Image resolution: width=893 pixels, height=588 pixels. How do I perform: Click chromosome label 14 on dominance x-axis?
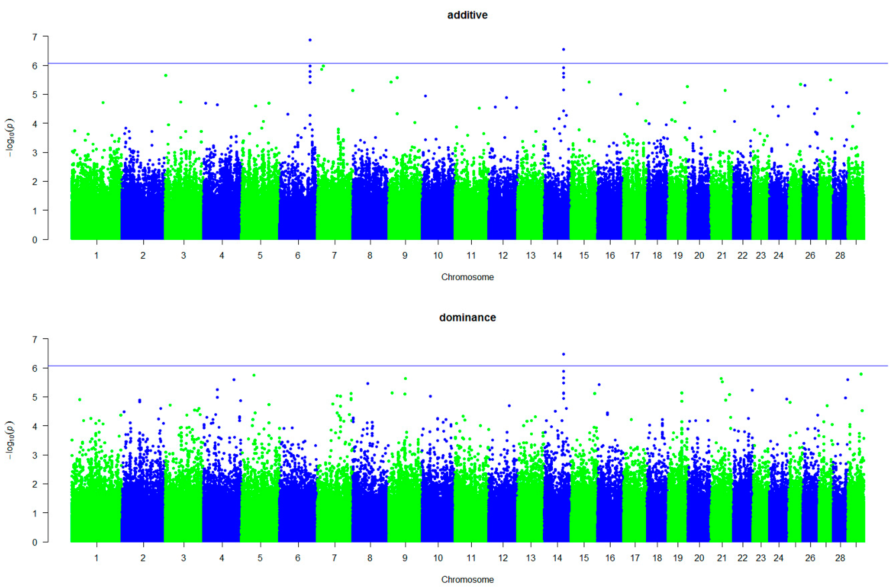point(557,558)
